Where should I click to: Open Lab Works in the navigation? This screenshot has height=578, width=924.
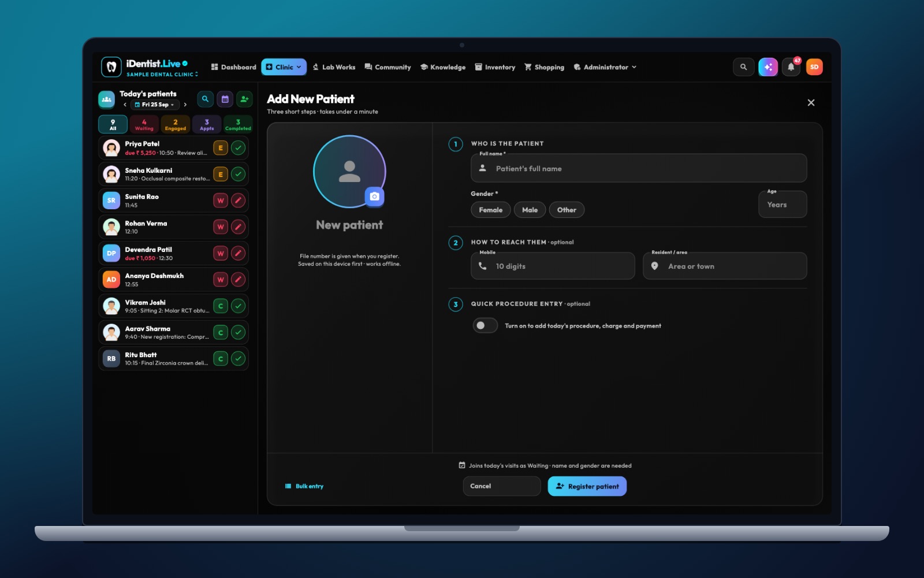334,67
